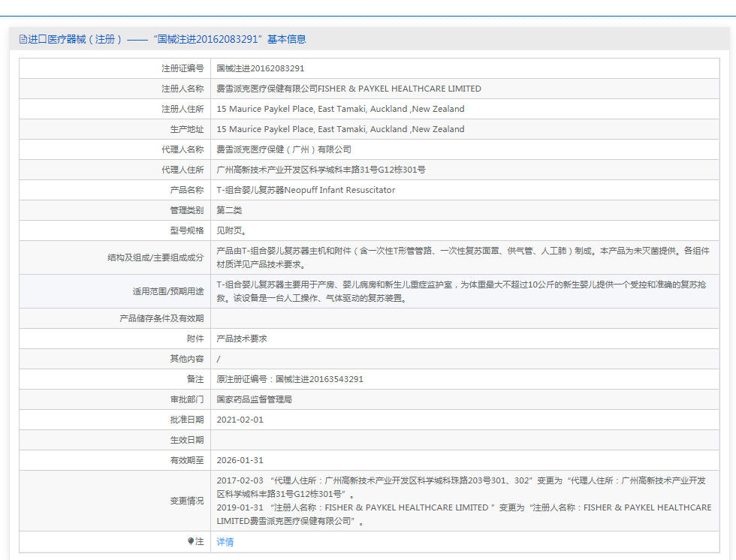
Task: Click the 产品技术要求 attachment value
Action: coord(242,339)
